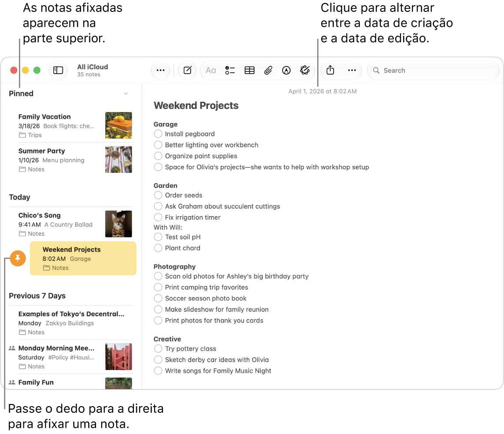Viewport: 504px width, 434px height.
Task: Click the Today section header
Action: [x=20, y=197]
